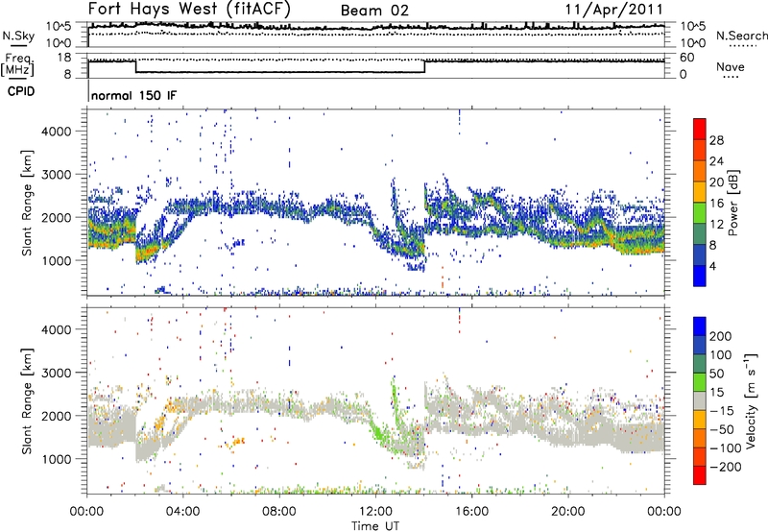Click the "20" tick on the power colorbar

point(716,182)
